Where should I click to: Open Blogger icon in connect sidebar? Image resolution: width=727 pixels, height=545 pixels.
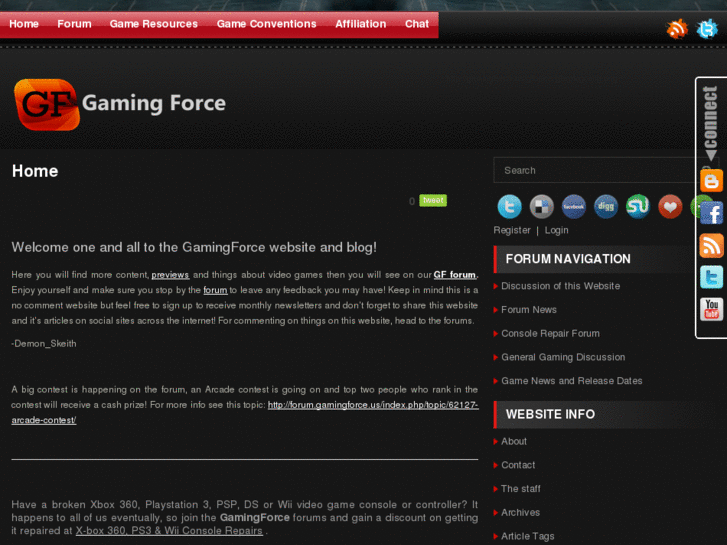tap(712, 180)
